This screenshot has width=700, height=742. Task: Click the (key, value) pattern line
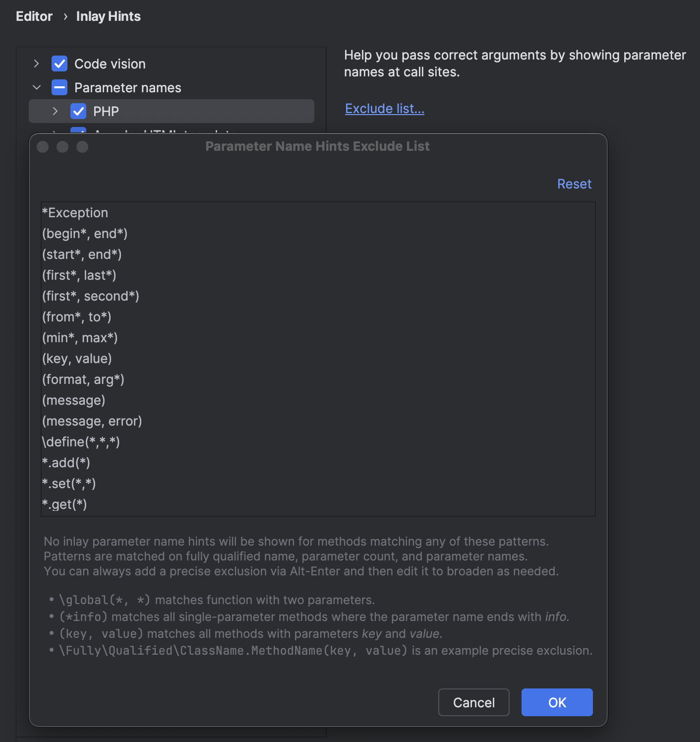[x=77, y=358]
